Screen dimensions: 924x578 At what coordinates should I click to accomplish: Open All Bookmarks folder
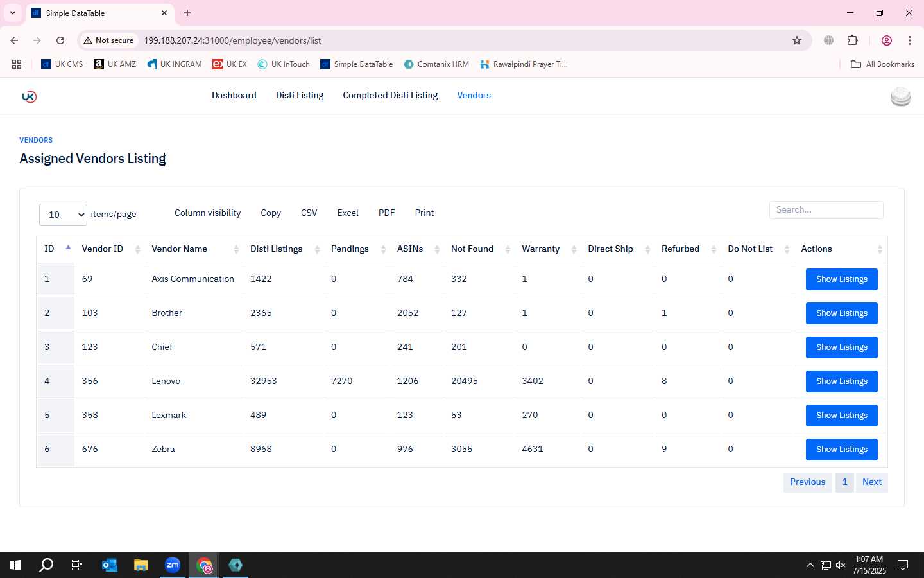click(882, 64)
